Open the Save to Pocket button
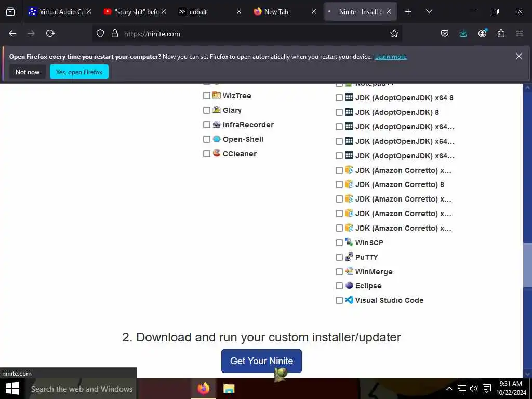Screen dimensions: 532x399 (445, 33)
